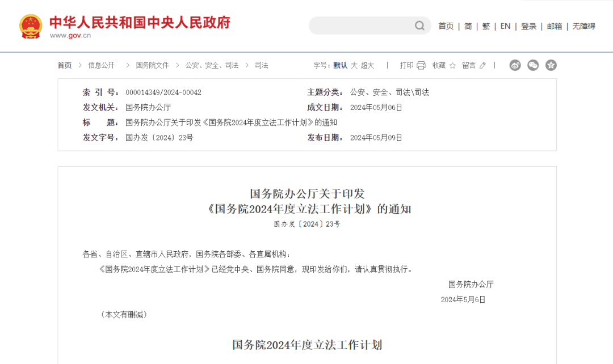613x364 pixels.
Task: Go to 国务院文件 breadcrumb
Action: tap(153, 65)
